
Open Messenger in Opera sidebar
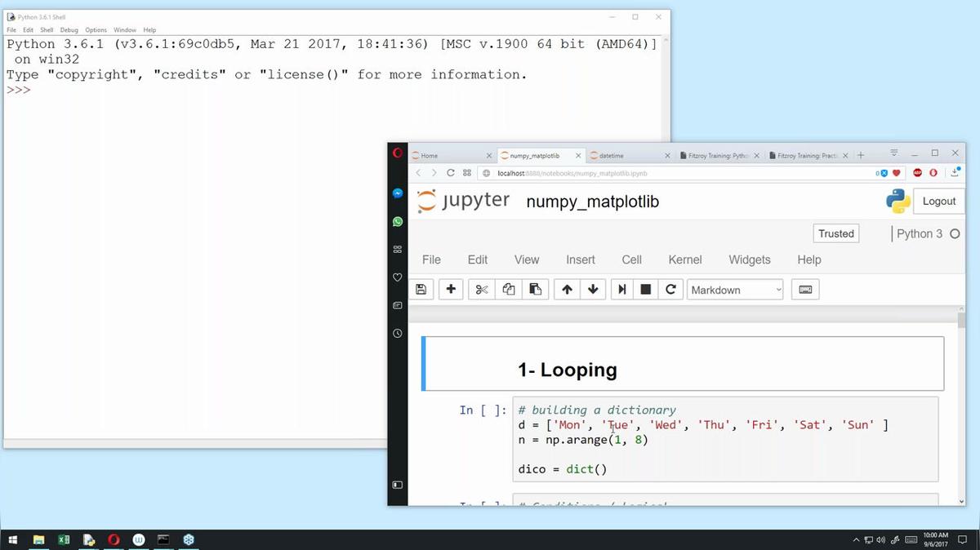(x=398, y=193)
